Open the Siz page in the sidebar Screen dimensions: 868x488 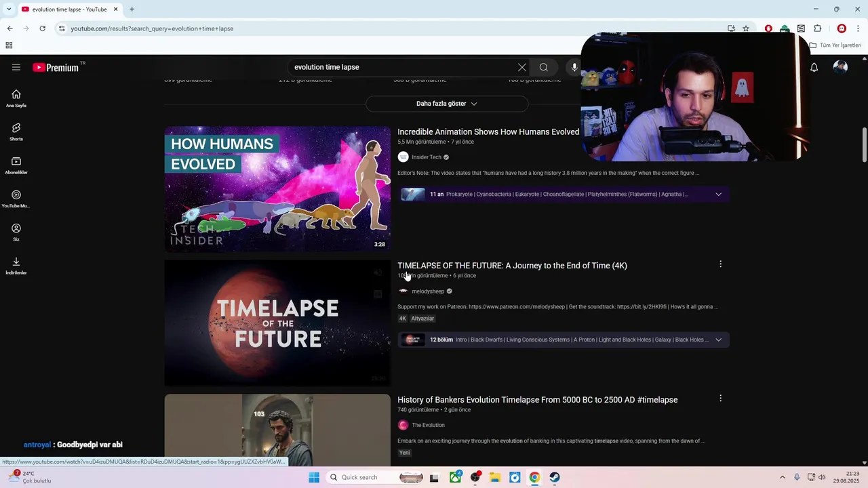[16, 232]
